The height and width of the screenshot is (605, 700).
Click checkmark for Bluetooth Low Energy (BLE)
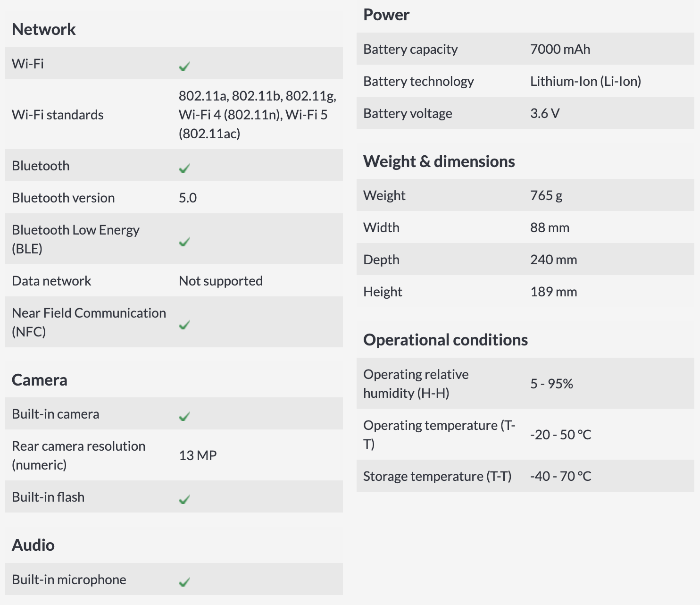click(x=184, y=242)
